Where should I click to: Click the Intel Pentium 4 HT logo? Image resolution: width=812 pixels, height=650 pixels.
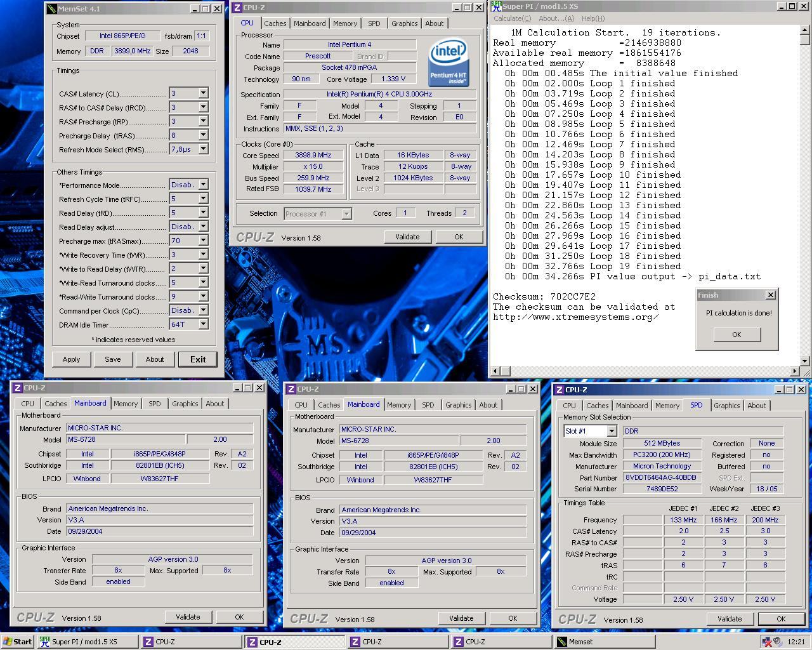(x=449, y=63)
